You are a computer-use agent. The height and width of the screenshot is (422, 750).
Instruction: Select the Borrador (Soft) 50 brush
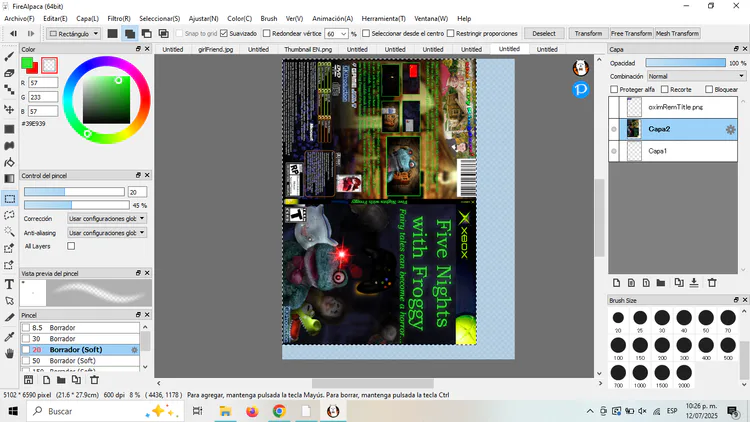point(80,361)
